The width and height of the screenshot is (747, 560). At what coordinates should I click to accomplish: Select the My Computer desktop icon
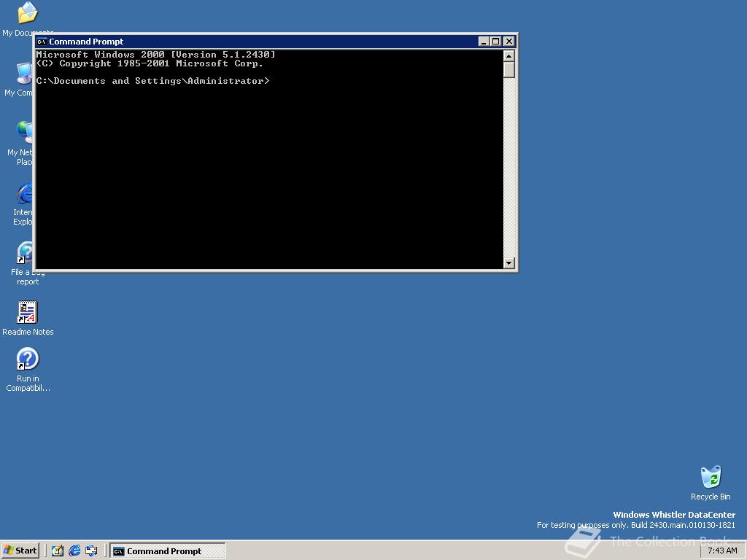pyautogui.click(x=24, y=74)
